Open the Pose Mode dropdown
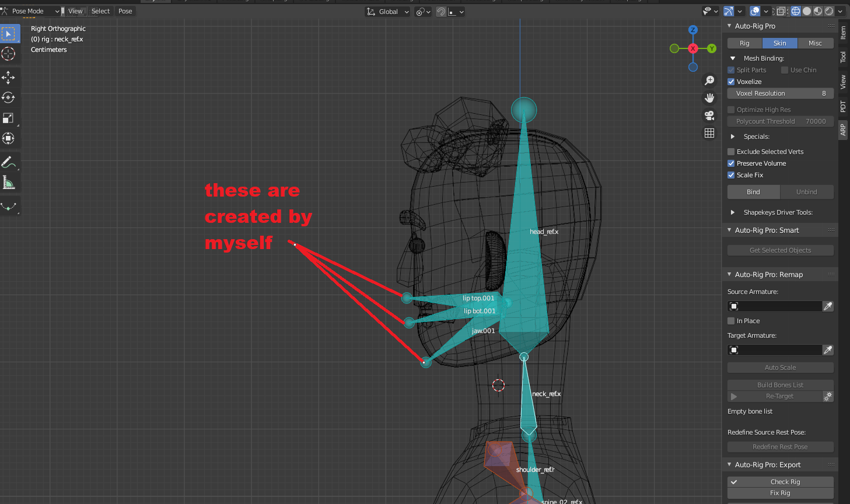The image size is (850, 504). (30, 11)
